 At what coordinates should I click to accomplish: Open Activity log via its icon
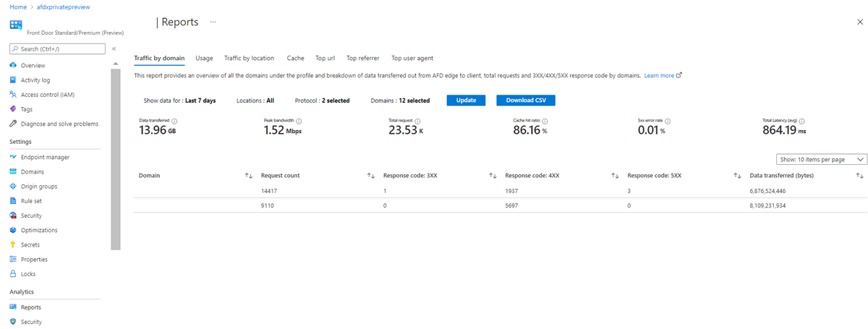pos(13,80)
